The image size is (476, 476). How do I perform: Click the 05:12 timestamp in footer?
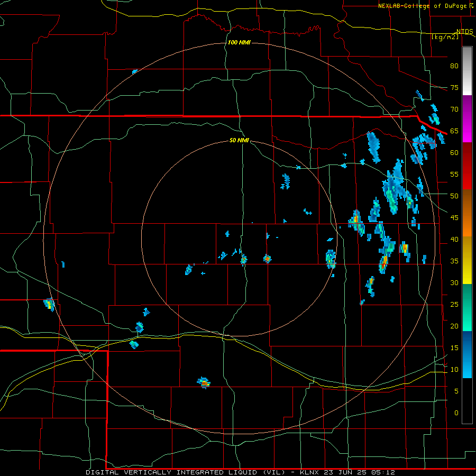pos(382,472)
